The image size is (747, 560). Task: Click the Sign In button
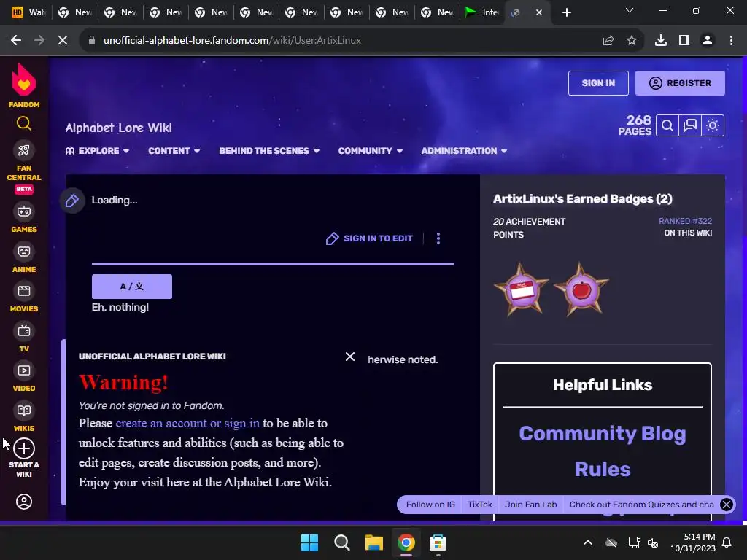(598, 83)
